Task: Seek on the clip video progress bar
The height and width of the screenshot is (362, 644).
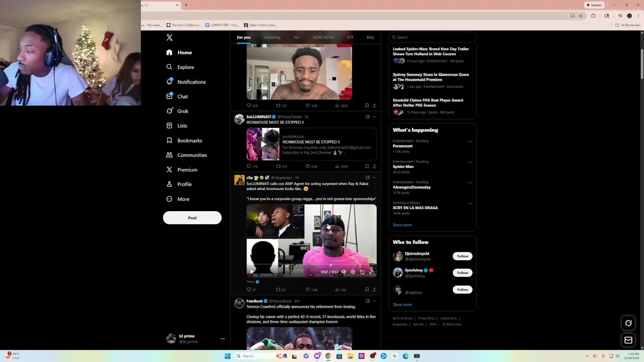Action: point(311,265)
